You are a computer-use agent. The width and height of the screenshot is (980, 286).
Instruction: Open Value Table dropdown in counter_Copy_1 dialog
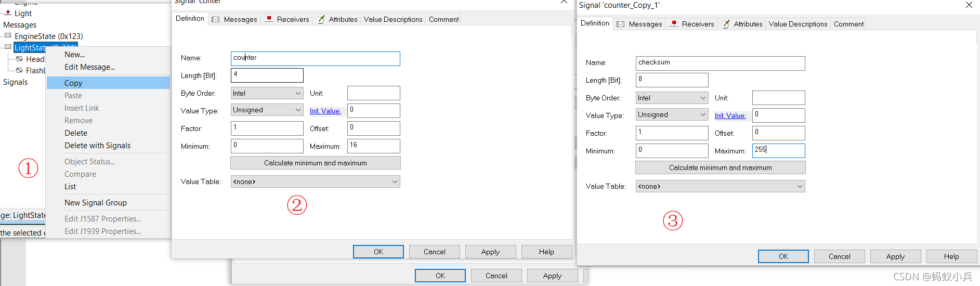pos(721,186)
